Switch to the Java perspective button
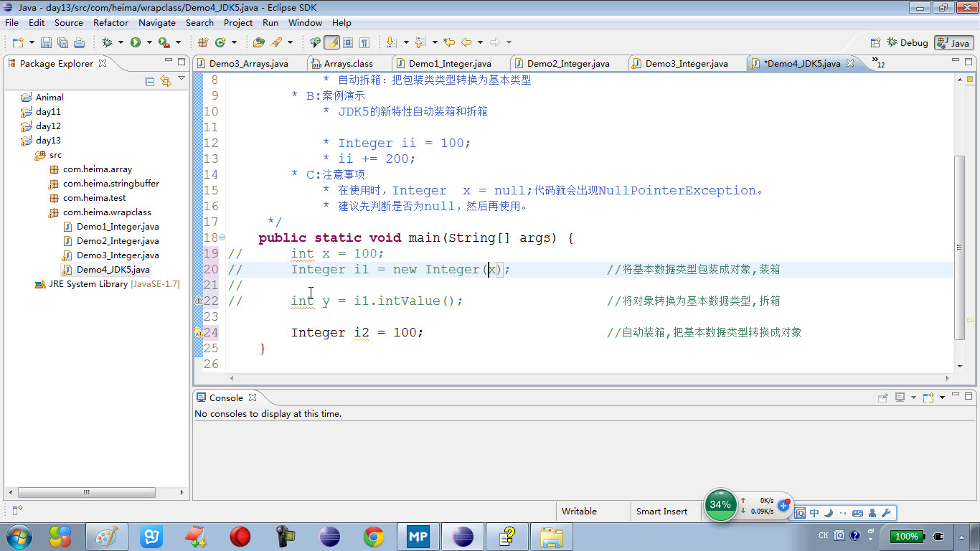 click(953, 43)
